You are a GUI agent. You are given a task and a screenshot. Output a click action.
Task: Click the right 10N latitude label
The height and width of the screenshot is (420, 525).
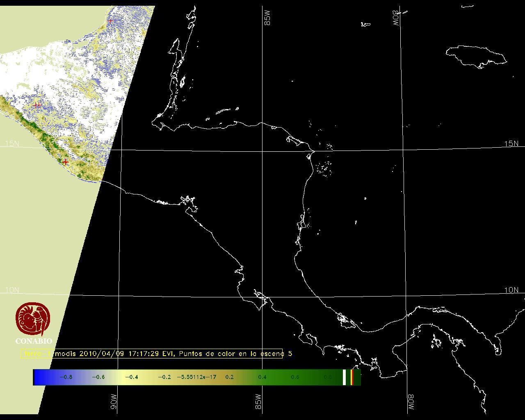(x=511, y=290)
